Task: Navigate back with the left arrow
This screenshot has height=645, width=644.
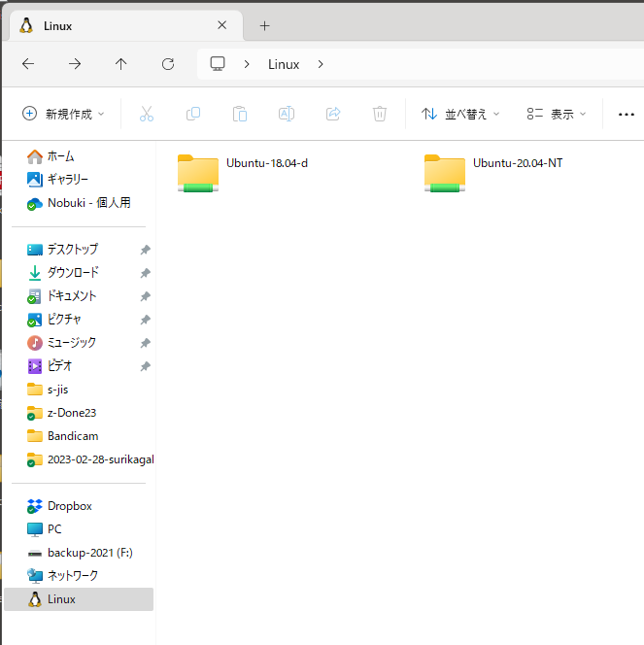Action: (28, 64)
